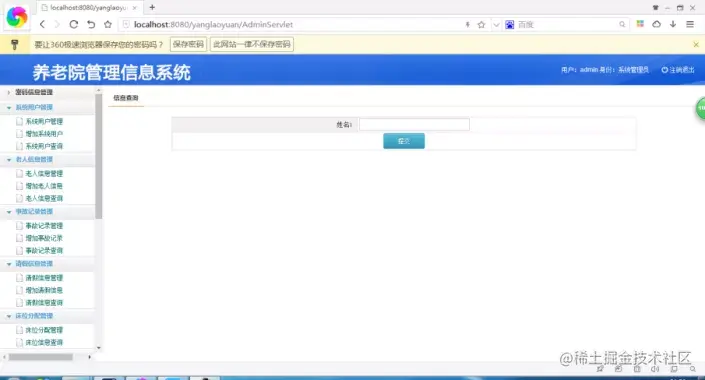The height and width of the screenshot is (380, 705).
Task: Open a new tab with the plus icon
Action: pos(152,7)
